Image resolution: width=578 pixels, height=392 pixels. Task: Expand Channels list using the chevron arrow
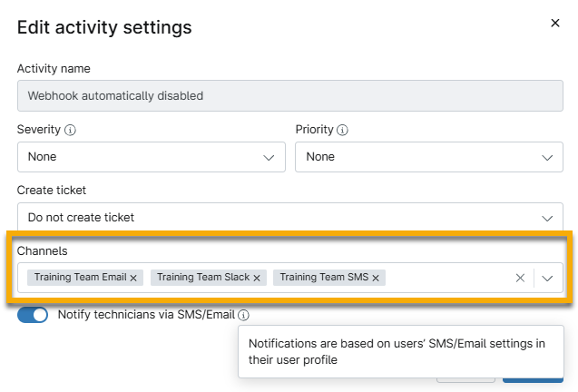tap(547, 279)
